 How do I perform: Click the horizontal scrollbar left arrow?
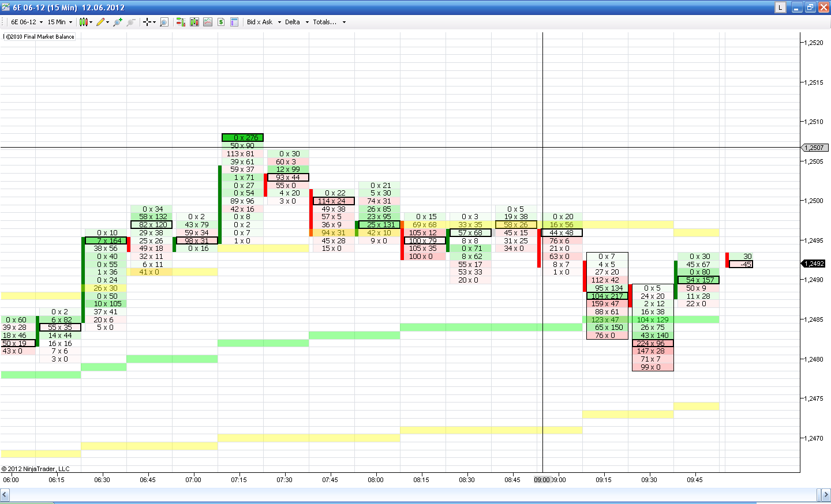point(5,495)
